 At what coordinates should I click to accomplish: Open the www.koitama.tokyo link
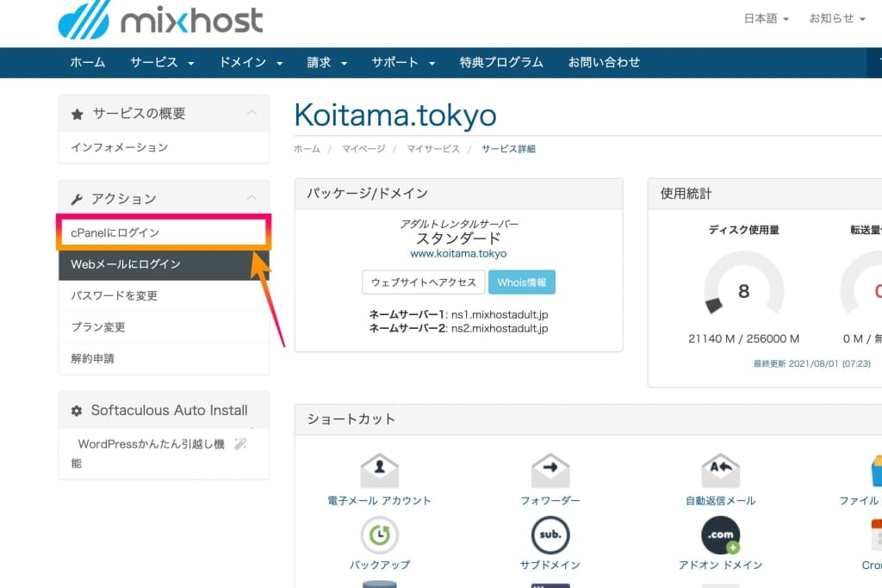(458, 254)
